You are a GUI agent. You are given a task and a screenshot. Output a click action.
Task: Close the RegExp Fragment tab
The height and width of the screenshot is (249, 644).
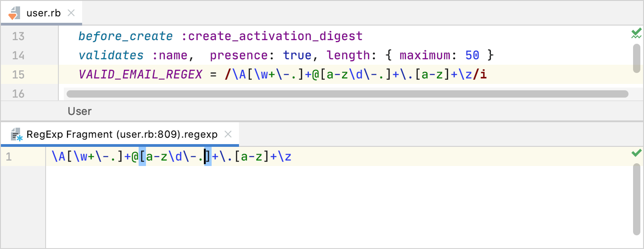(229, 134)
